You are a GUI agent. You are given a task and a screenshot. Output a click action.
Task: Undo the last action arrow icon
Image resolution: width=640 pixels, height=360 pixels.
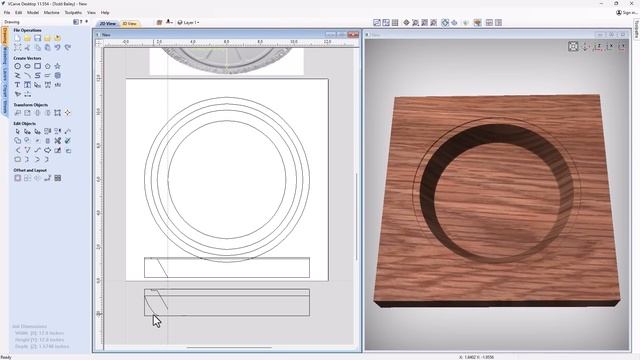58,48
